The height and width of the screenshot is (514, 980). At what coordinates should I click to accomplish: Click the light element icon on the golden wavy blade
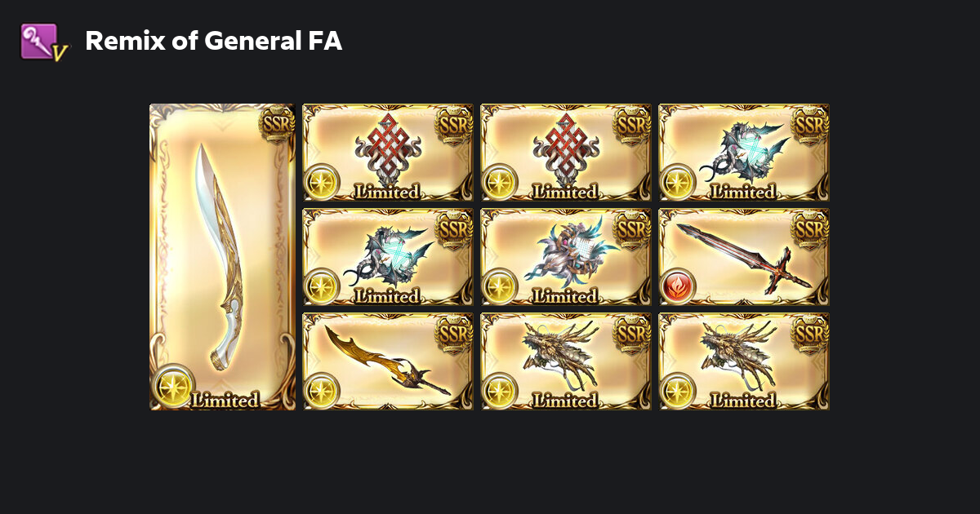click(x=322, y=391)
